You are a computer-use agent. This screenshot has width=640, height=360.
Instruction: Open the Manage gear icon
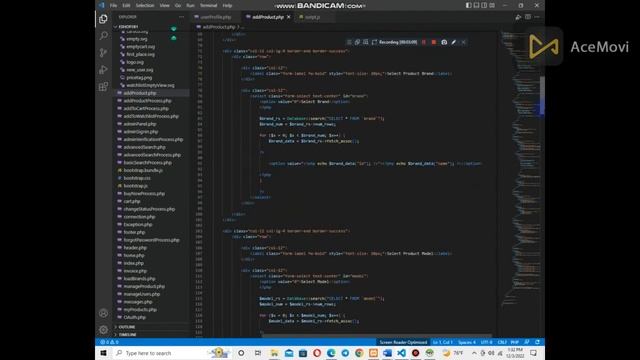(104, 329)
